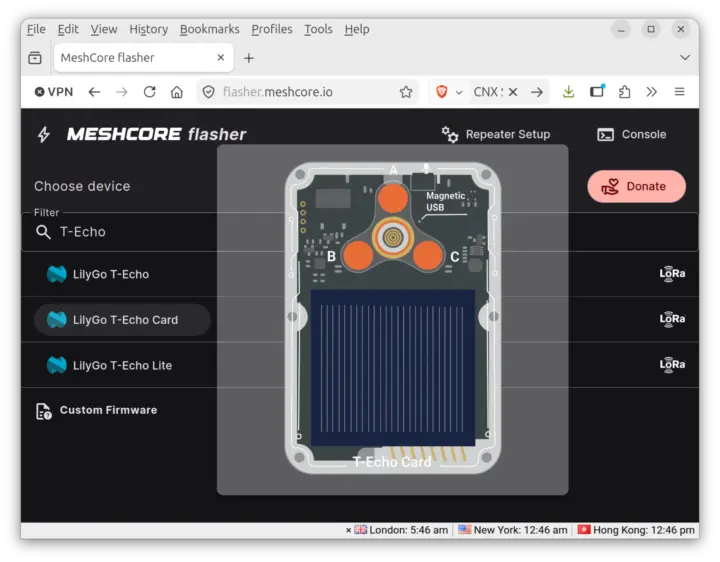720x562 pixels.
Task: Show more toolbar tools chevrons
Action: (x=651, y=92)
